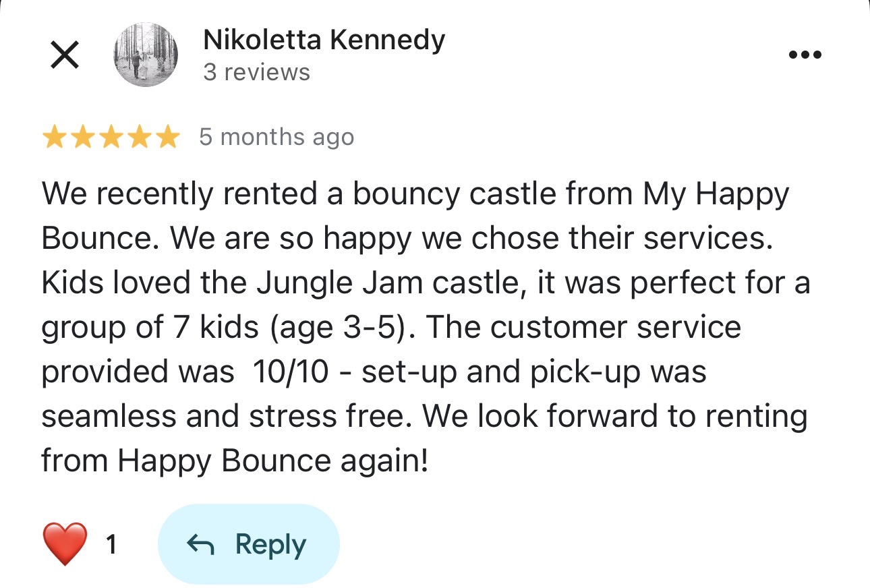Screen dimensions: 870x588
Task: Select the fourth gold rating star
Action: pos(138,138)
